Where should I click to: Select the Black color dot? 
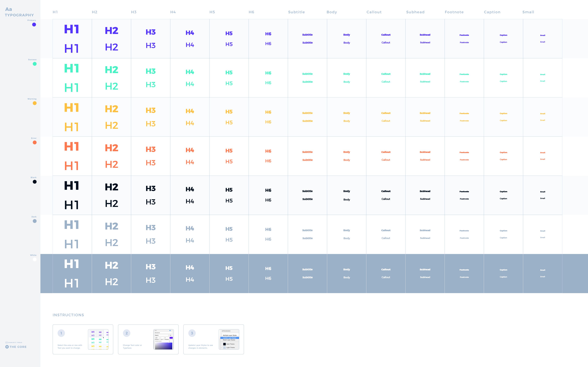[35, 182]
